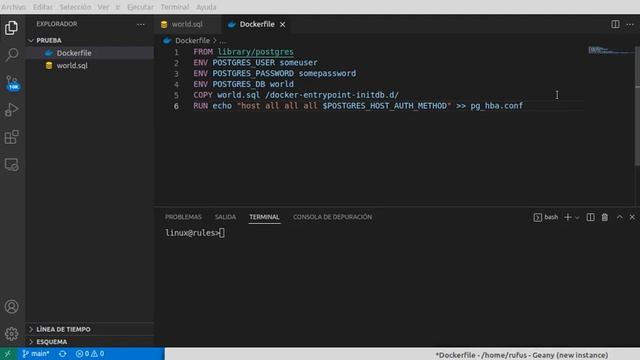Maximize the panel with up chevron
Viewport: 640px width, 360px height.
[x=620, y=217]
